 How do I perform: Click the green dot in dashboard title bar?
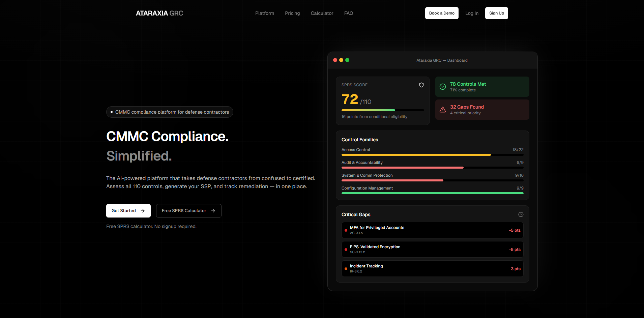[x=347, y=60]
